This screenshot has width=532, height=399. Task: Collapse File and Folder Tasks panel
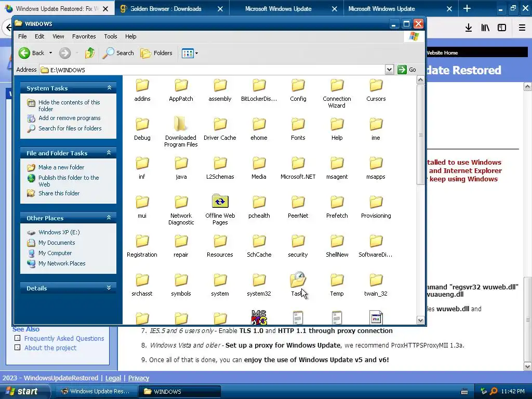pos(109,153)
